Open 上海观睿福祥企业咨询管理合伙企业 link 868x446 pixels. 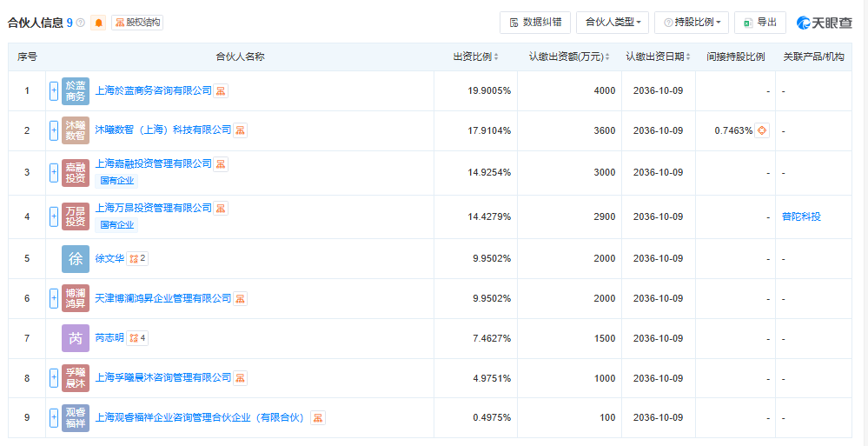click(201, 417)
